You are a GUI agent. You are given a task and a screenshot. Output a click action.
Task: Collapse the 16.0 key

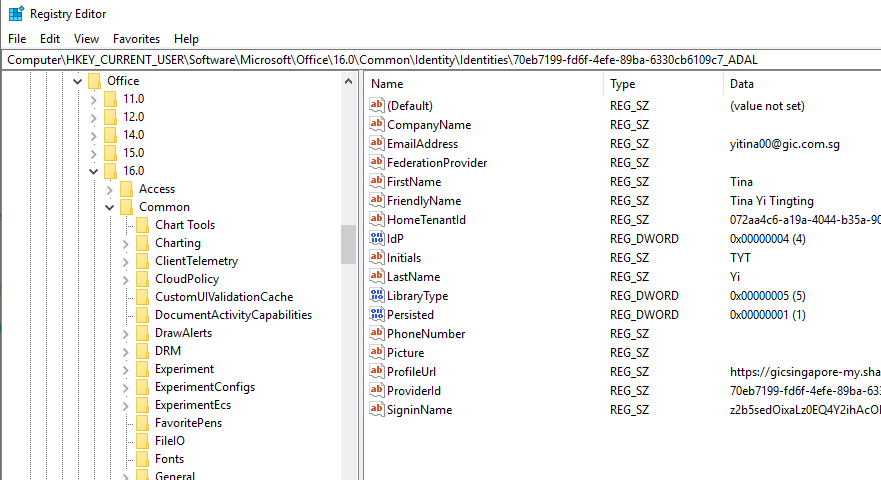coord(93,171)
